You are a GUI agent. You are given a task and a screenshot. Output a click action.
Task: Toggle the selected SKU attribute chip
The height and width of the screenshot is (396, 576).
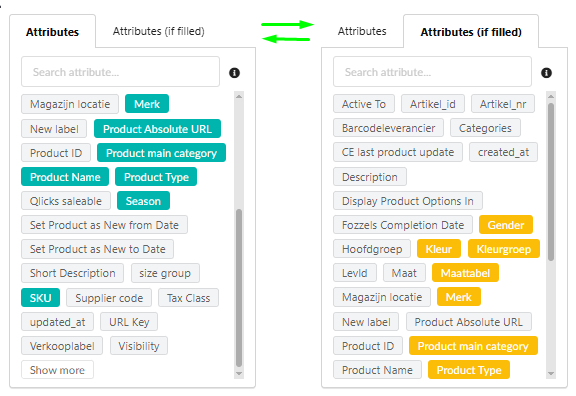tap(40, 298)
